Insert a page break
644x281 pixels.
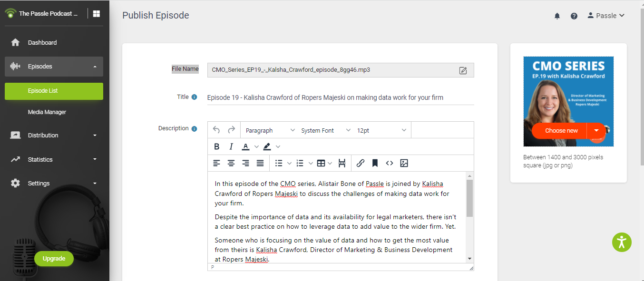[342, 163]
